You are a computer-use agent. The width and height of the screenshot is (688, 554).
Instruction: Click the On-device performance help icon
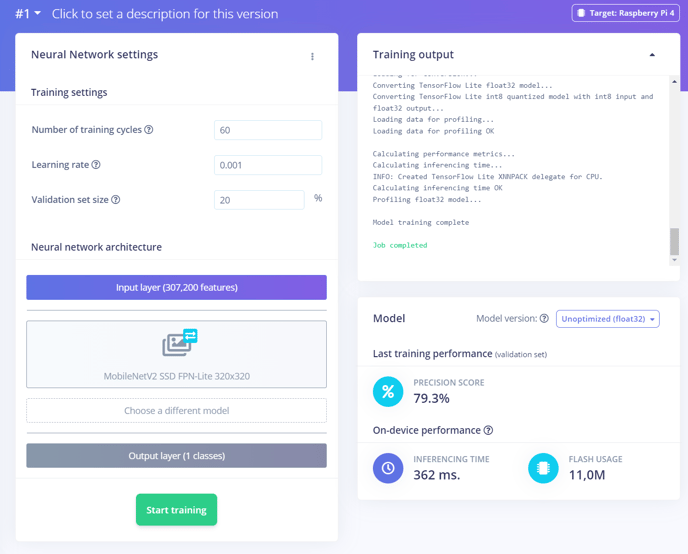[x=488, y=430]
